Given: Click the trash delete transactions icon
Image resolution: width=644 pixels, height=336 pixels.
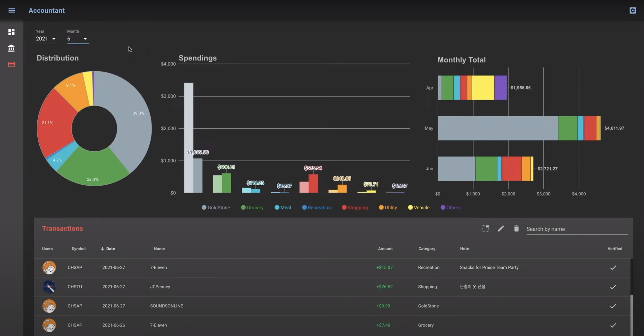Looking at the screenshot, I should (516, 228).
